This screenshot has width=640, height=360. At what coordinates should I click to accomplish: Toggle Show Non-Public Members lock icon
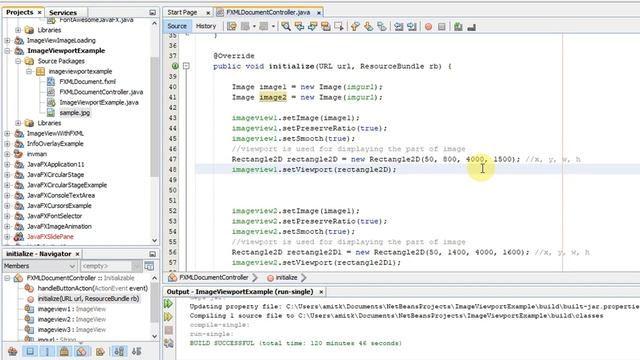pyautogui.click(x=64, y=351)
